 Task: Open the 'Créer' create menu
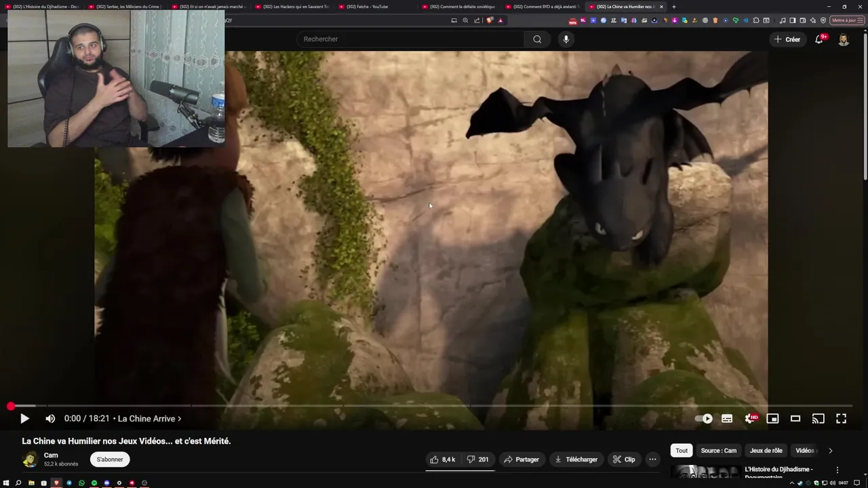(x=787, y=39)
